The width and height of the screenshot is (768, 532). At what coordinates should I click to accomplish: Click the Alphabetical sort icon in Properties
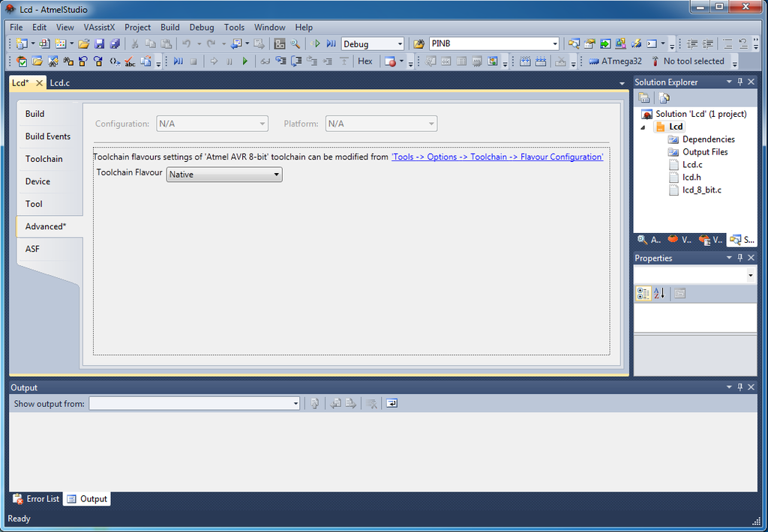pyautogui.click(x=659, y=293)
